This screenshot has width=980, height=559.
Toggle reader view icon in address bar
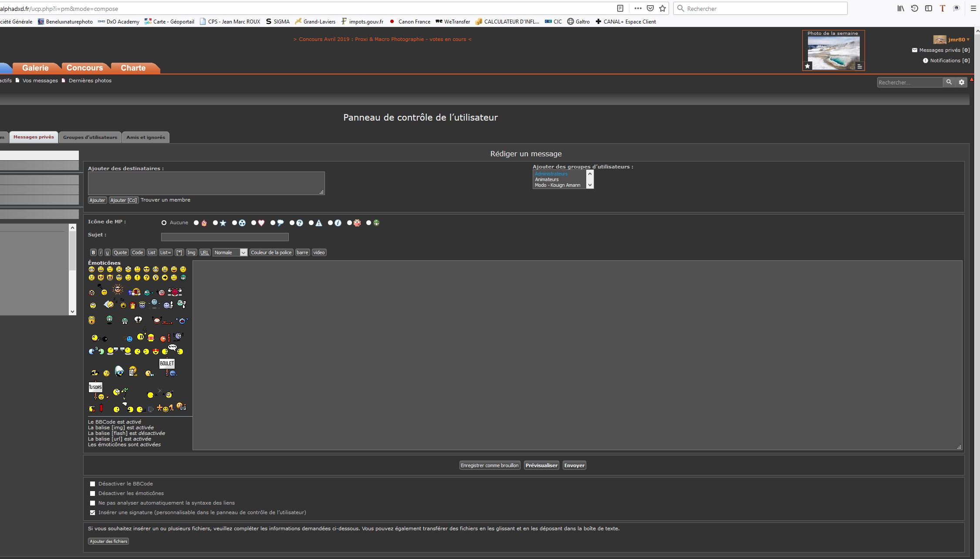(620, 8)
